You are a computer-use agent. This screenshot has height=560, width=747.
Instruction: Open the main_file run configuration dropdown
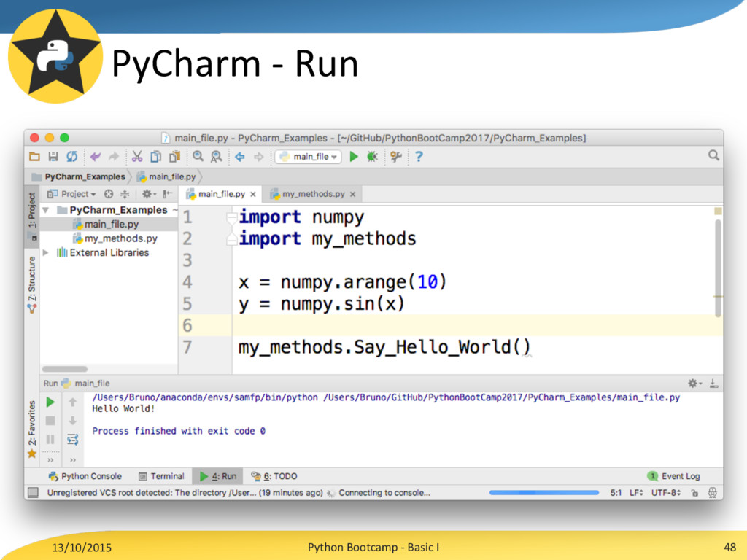[309, 157]
